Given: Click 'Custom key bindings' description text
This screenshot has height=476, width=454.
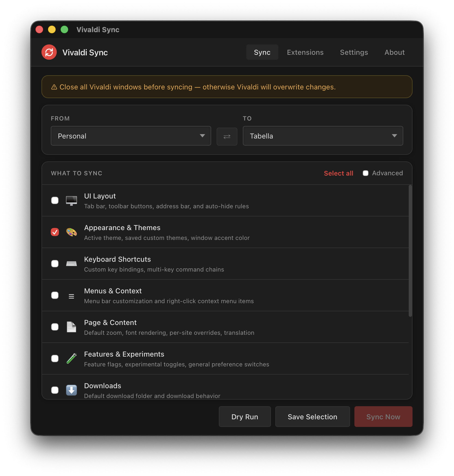Looking at the screenshot, I should pyautogui.click(x=154, y=270).
